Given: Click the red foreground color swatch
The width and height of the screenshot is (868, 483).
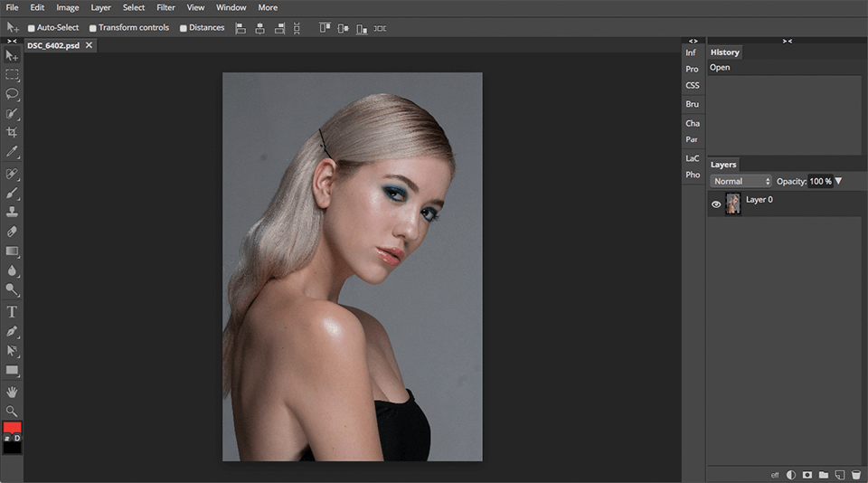Looking at the screenshot, I should [13, 427].
